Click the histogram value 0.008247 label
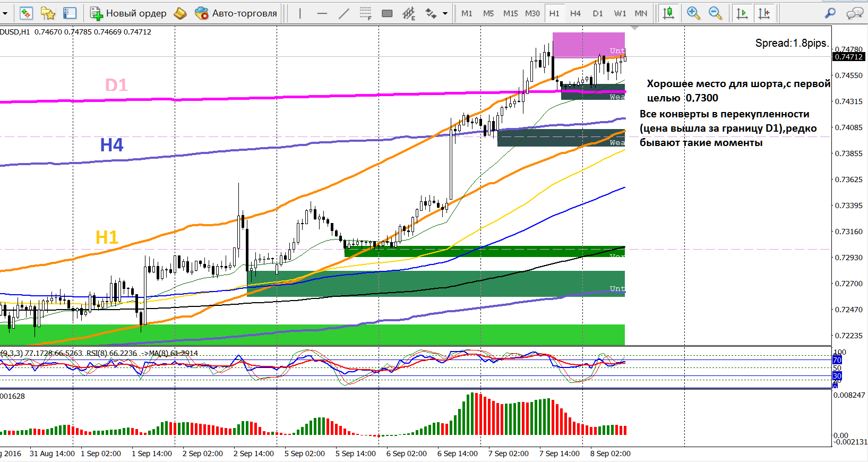Image resolution: width=868 pixels, height=462 pixels. [849, 395]
